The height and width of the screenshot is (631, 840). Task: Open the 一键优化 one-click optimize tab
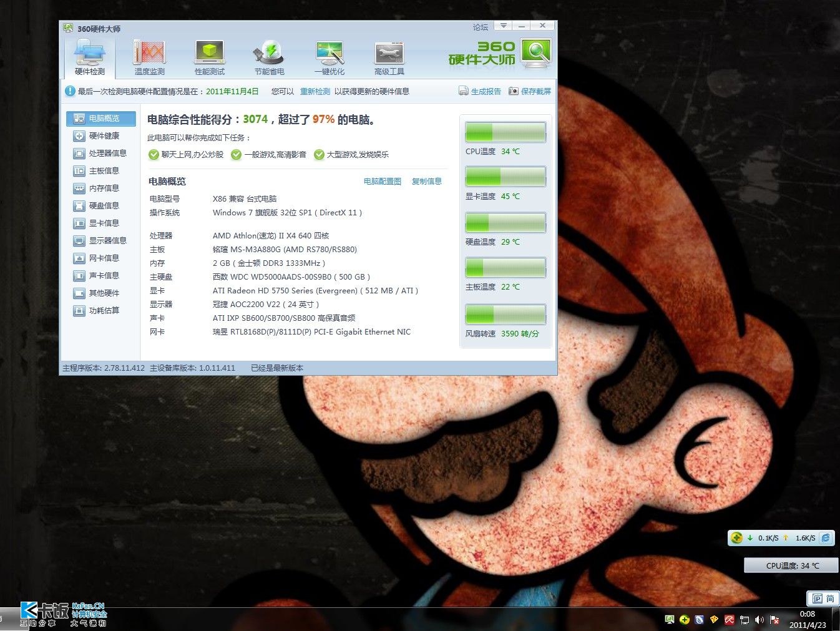click(x=329, y=57)
